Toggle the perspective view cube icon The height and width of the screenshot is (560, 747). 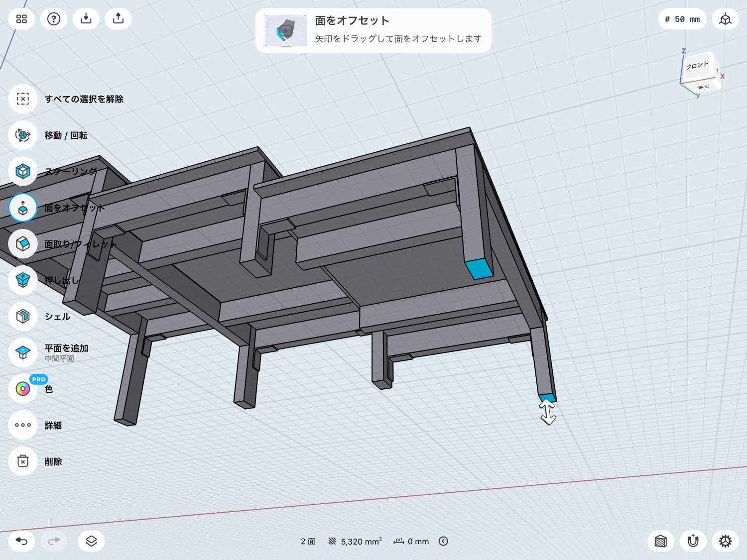tap(725, 19)
